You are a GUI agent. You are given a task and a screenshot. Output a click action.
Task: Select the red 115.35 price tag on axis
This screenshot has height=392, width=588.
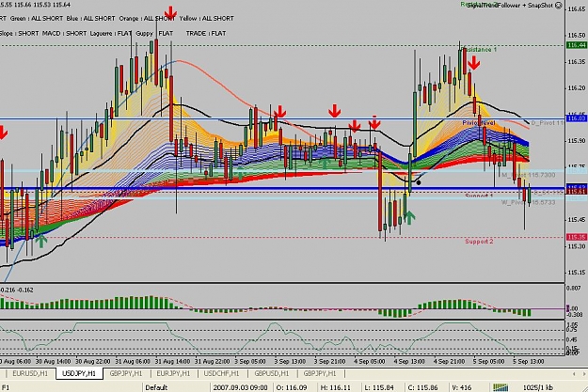pyautogui.click(x=577, y=237)
